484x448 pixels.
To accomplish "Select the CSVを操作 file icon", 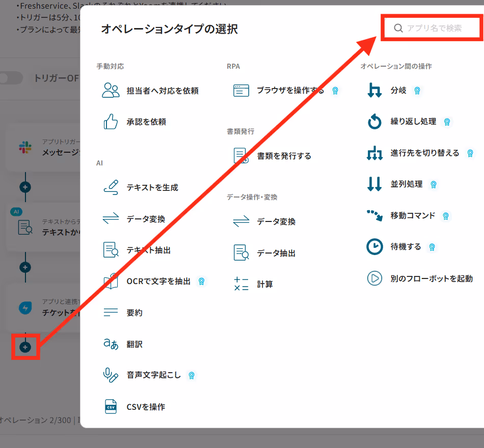I will [111, 406].
